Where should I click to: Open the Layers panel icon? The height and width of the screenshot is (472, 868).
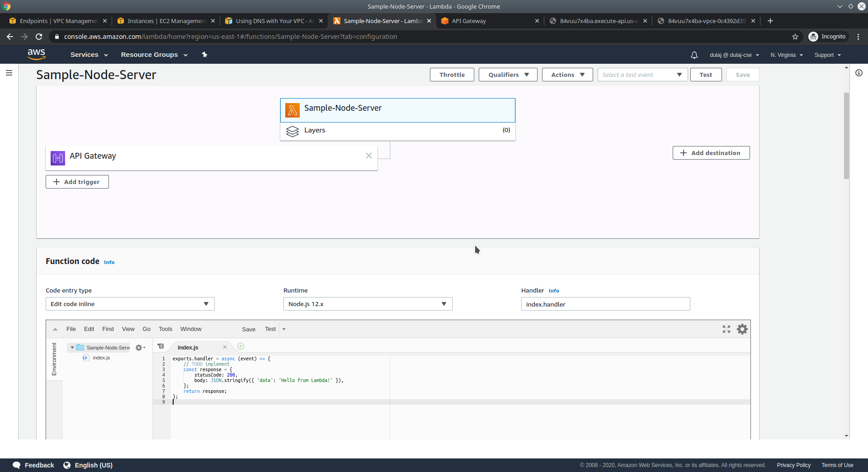[292, 132]
